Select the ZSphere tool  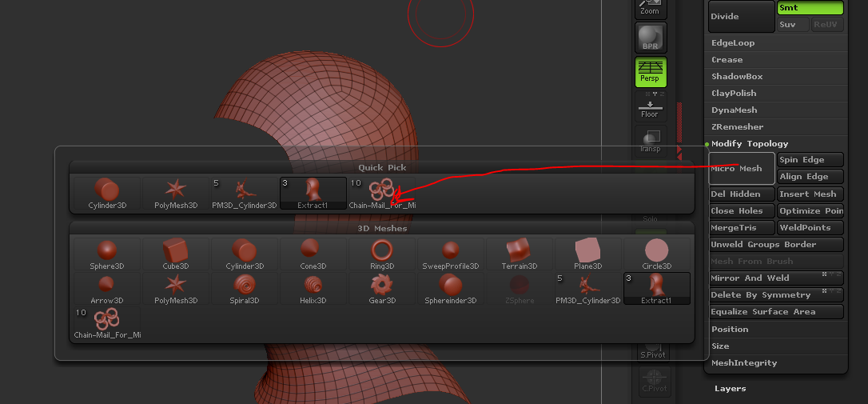click(x=520, y=289)
